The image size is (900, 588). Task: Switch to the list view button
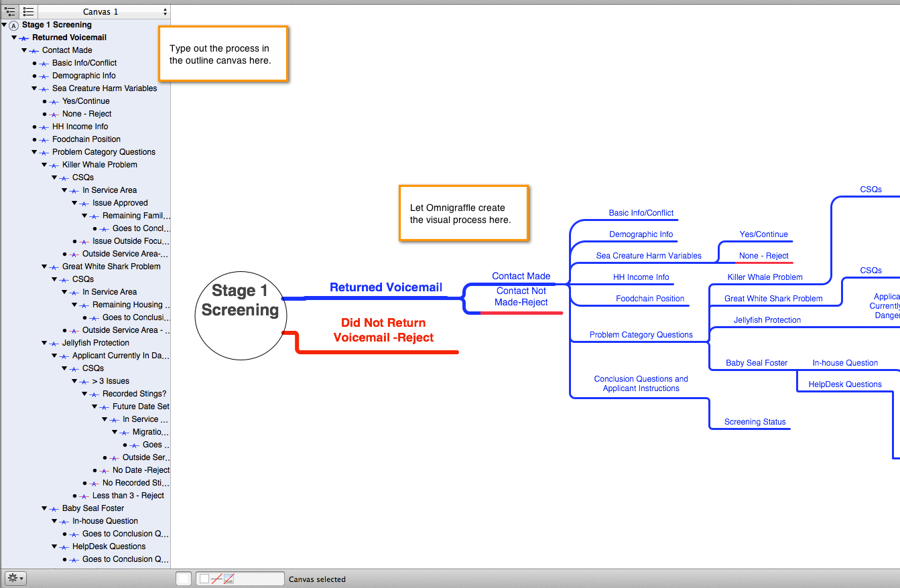[28, 11]
